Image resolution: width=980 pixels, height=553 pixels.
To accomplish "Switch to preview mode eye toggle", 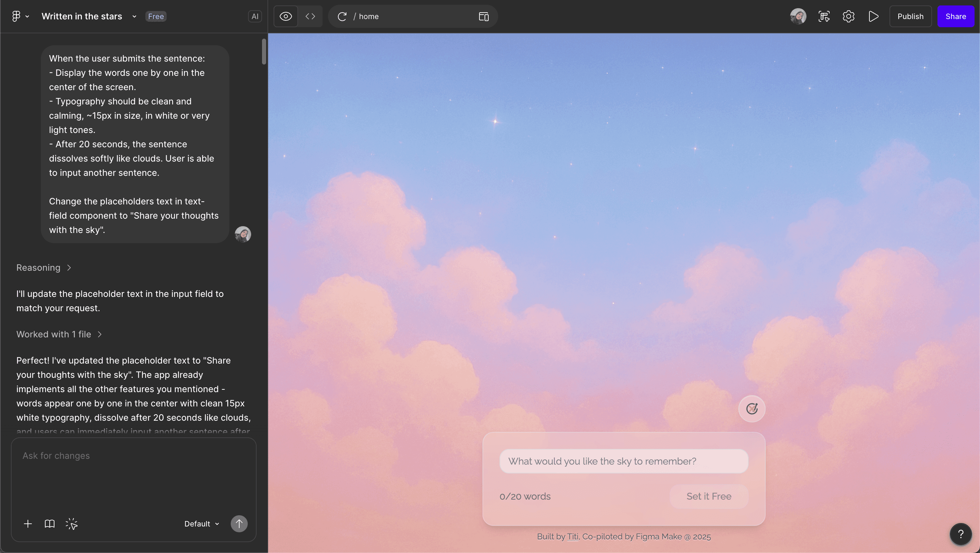I will [x=286, y=16].
